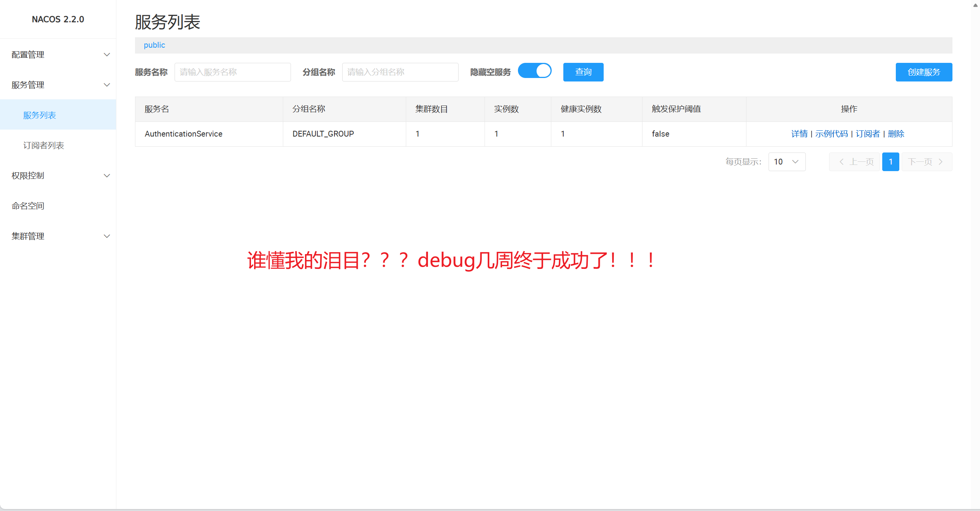
Task: Open 订阅者列表 in the sidebar
Action: coord(43,146)
